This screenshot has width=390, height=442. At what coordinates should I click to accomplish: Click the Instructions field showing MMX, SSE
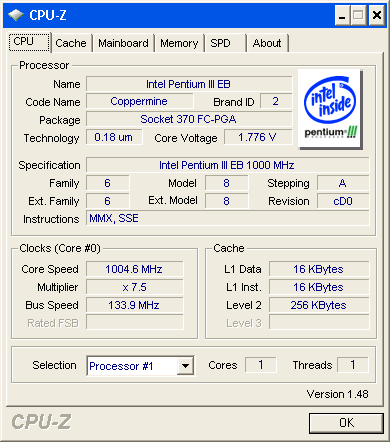228,218
